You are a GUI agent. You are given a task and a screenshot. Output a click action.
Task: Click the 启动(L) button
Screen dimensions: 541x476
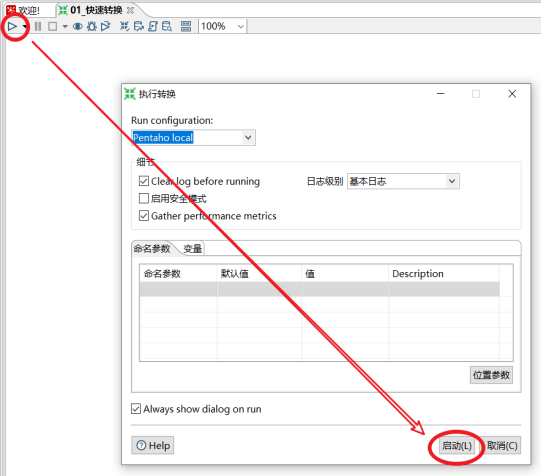457,446
